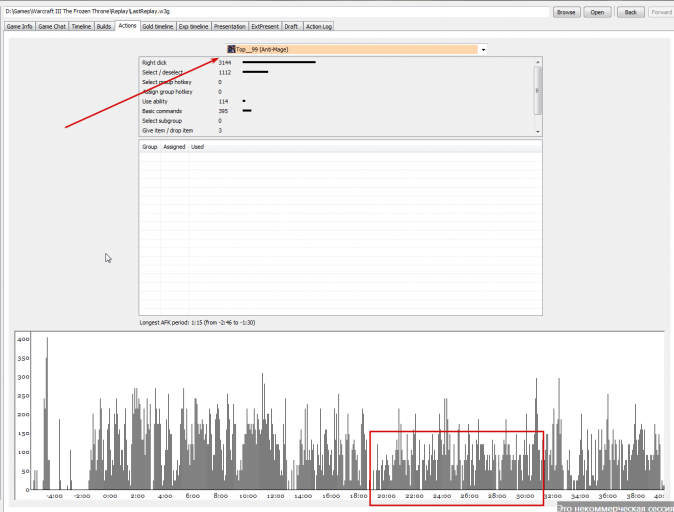
Task: Click the 20:00 mark on the graph axis
Action: (x=386, y=496)
